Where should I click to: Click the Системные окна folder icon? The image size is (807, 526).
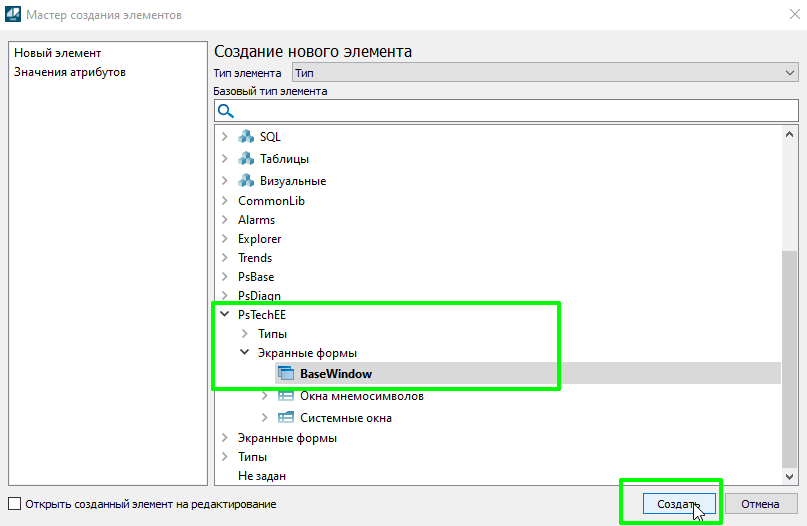pos(286,418)
